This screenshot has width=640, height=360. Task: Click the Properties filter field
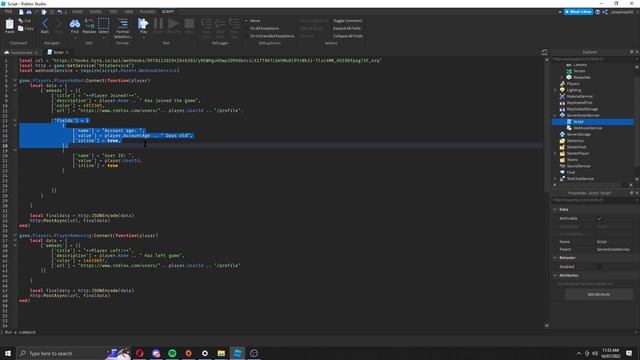point(593,200)
